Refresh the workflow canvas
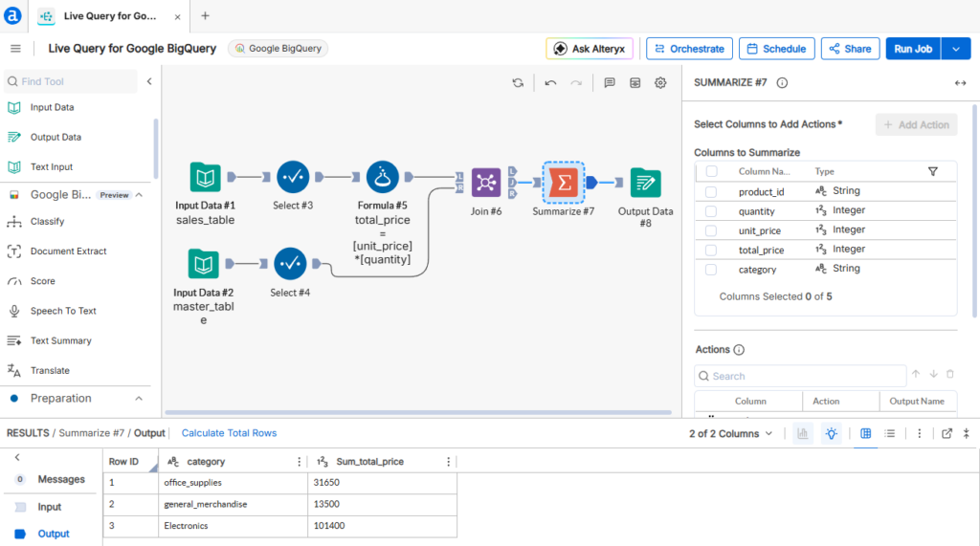 518,82
